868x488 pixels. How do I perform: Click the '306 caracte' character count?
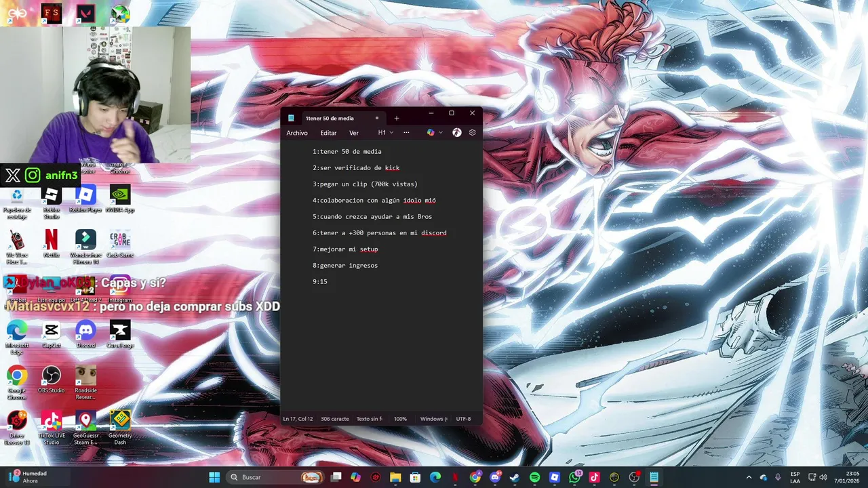[335, 419]
